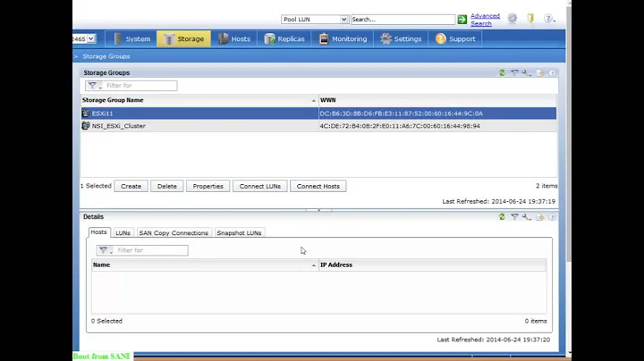Click the yellow shield certificate icon
The image size is (644, 361).
[530, 18]
